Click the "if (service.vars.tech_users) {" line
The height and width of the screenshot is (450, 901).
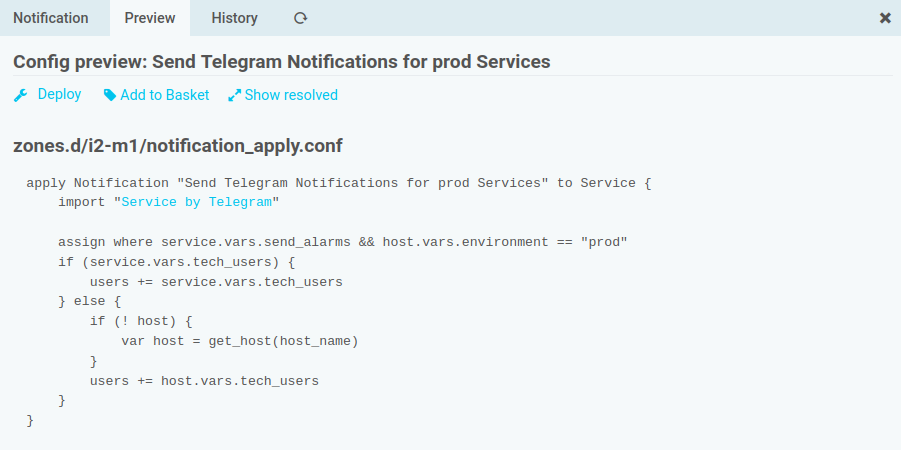point(176,262)
